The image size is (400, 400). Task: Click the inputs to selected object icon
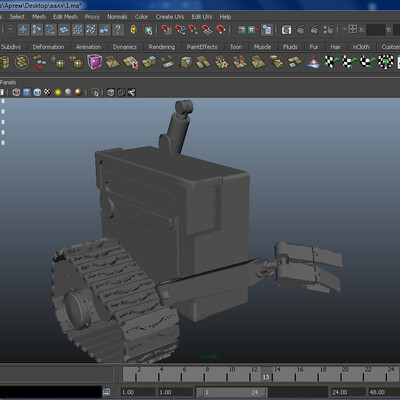point(241,30)
